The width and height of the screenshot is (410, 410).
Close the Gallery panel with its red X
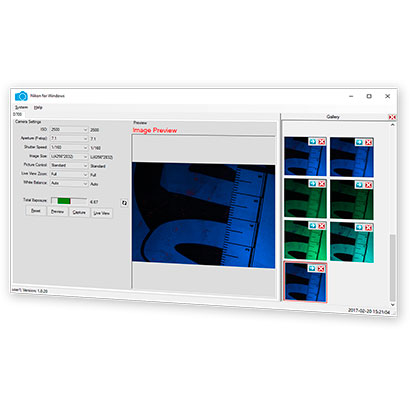[392, 117]
